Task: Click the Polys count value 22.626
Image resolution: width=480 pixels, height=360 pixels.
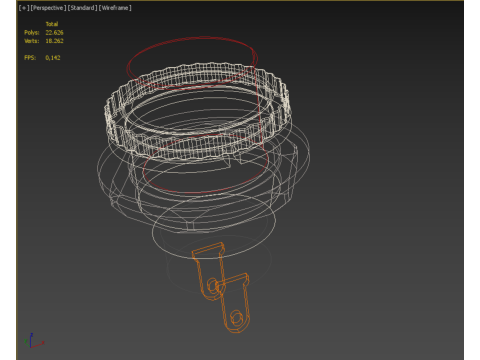Action: click(x=54, y=32)
